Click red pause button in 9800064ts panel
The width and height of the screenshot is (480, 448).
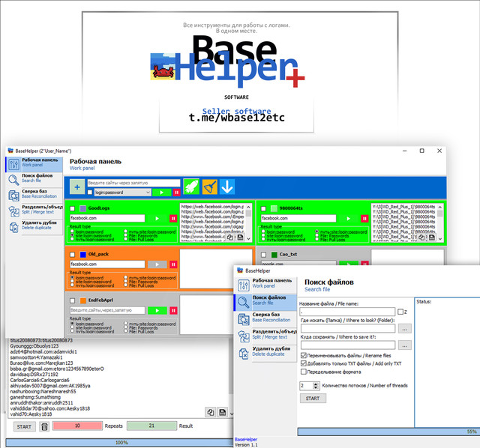(x=364, y=218)
